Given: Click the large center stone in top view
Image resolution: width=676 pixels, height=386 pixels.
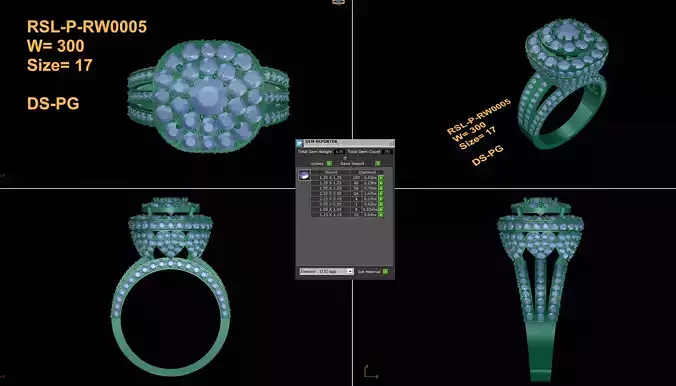Looking at the screenshot, I should pos(208,96).
